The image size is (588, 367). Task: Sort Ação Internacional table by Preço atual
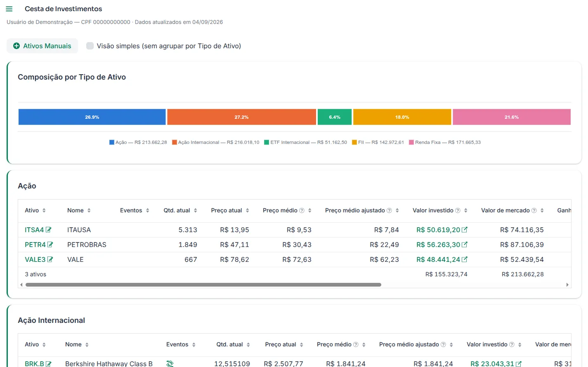pyautogui.click(x=301, y=345)
